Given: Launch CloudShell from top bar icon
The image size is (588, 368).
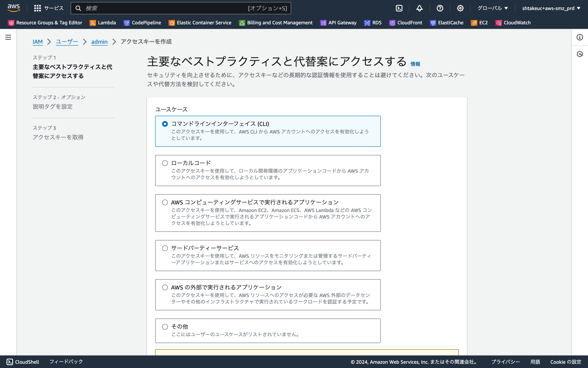Looking at the screenshot, I should [x=399, y=8].
